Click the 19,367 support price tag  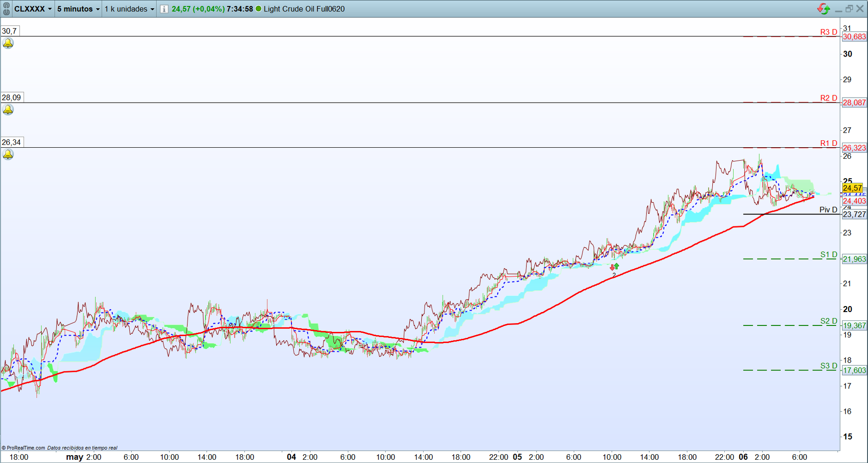[x=854, y=325]
